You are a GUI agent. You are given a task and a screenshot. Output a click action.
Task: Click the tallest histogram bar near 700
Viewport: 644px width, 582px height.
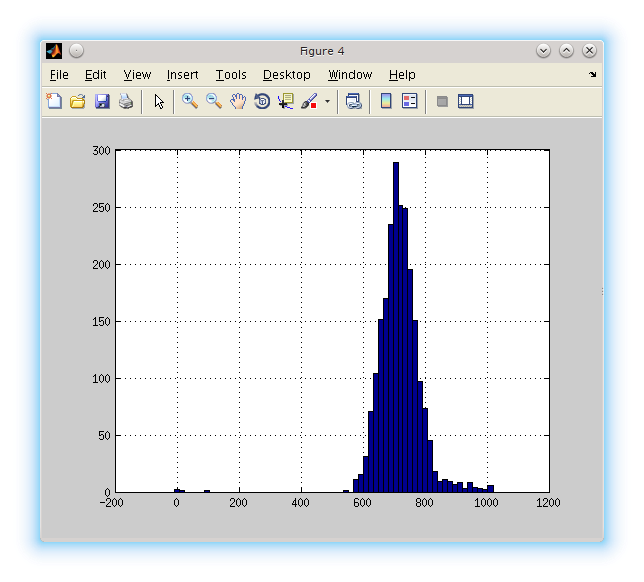[396, 327]
